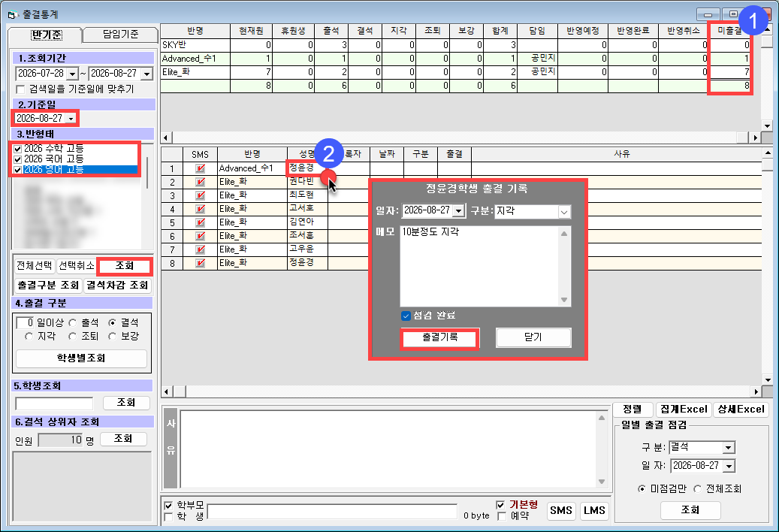Send message with LMS button
The image size is (779, 532).
click(x=594, y=511)
